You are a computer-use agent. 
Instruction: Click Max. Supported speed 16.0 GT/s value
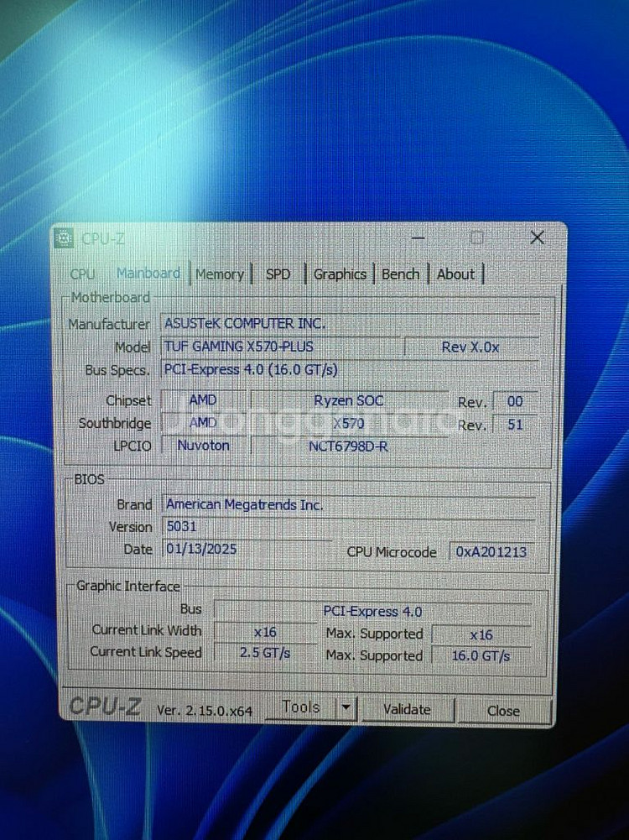coord(481,655)
